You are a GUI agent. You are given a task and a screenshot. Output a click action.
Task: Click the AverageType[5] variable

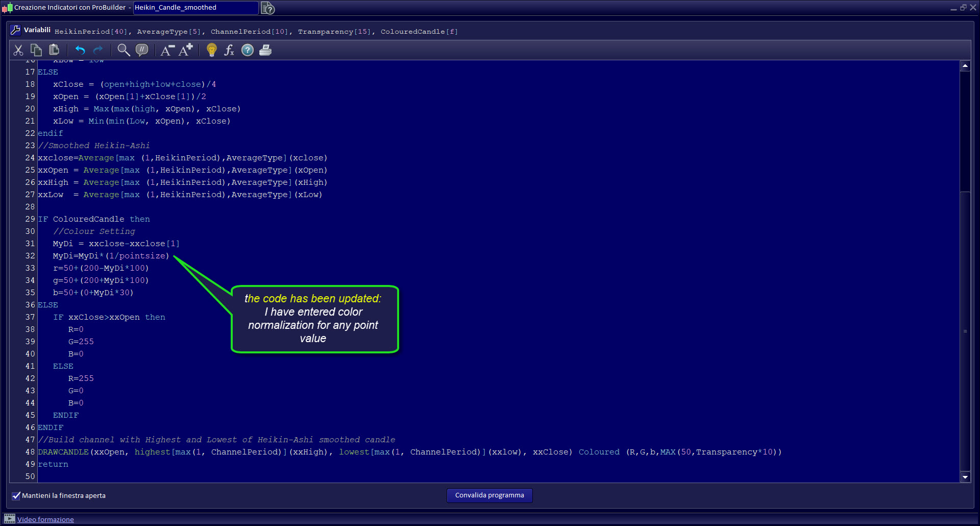pos(169,32)
